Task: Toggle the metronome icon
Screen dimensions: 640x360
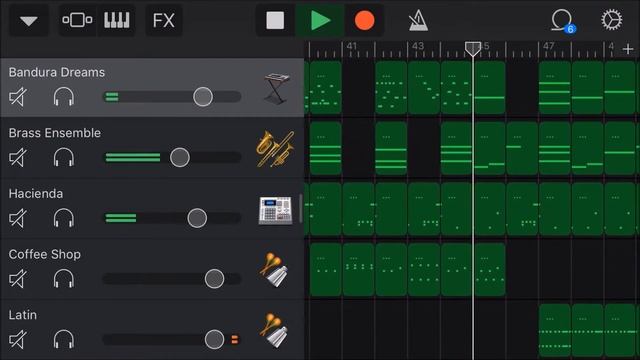Action: tap(418, 20)
